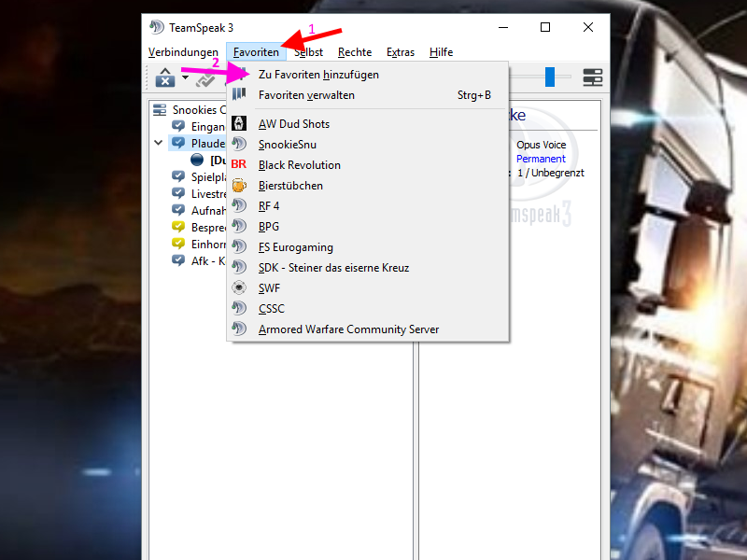The width and height of the screenshot is (747, 560).
Task: Click the Bierstübchen beer mug icon
Action: click(x=239, y=186)
